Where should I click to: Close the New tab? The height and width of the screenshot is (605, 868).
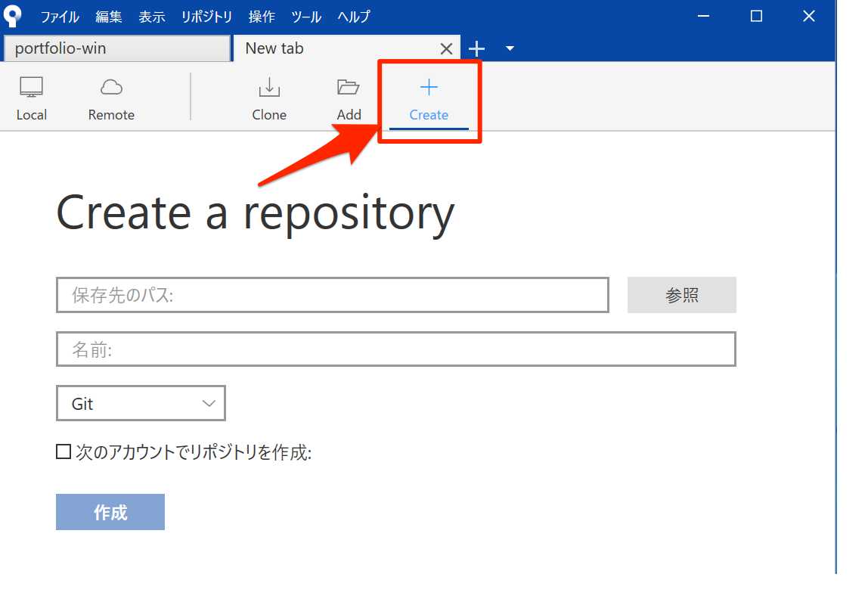446,49
